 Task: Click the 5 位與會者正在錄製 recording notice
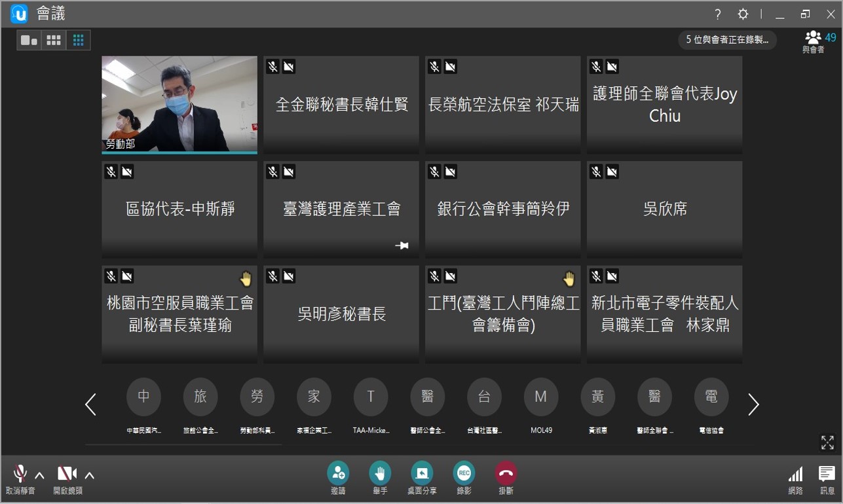tap(727, 40)
